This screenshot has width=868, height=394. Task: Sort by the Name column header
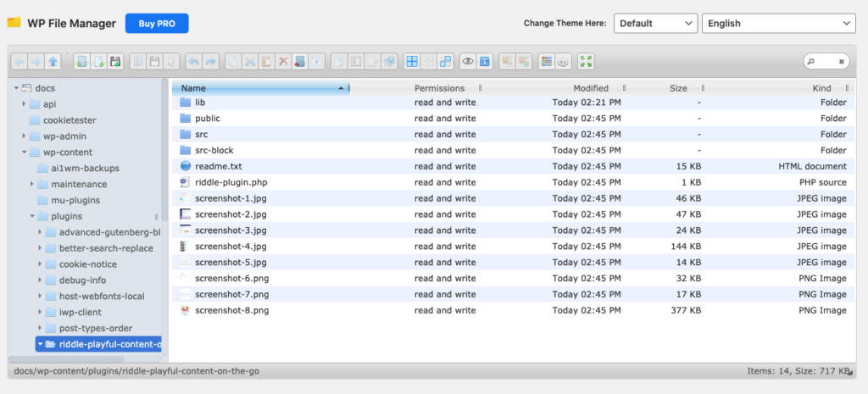pyautogui.click(x=261, y=88)
